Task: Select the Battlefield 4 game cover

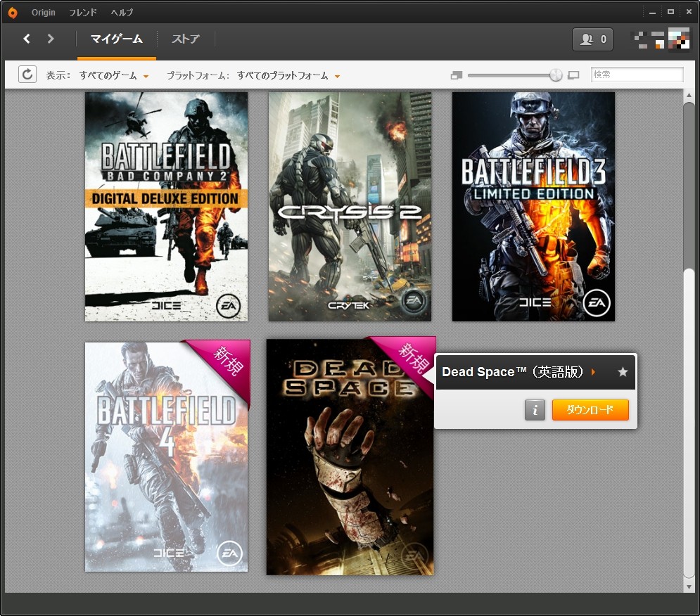Action: 166,457
